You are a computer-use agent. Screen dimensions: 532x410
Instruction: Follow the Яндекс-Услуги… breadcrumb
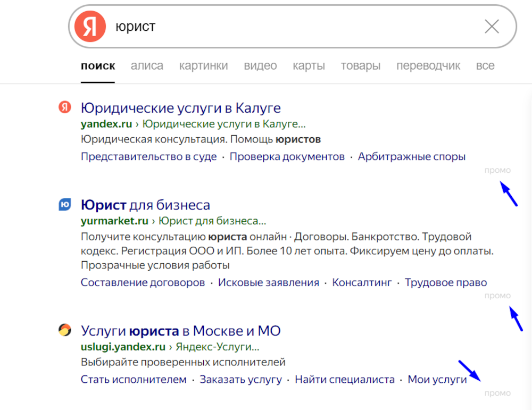point(218,347)
